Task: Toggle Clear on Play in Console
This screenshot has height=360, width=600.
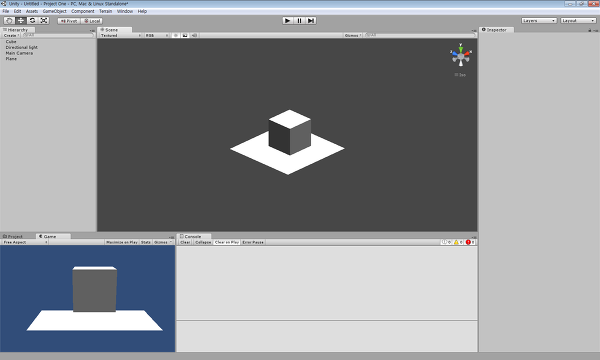Action: coord(227,243)
